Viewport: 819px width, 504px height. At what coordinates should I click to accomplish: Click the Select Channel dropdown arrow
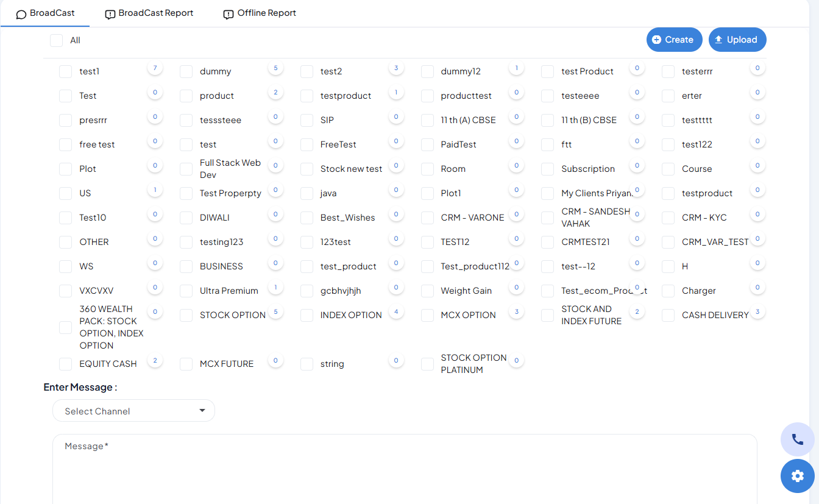(x=202, y=411)
